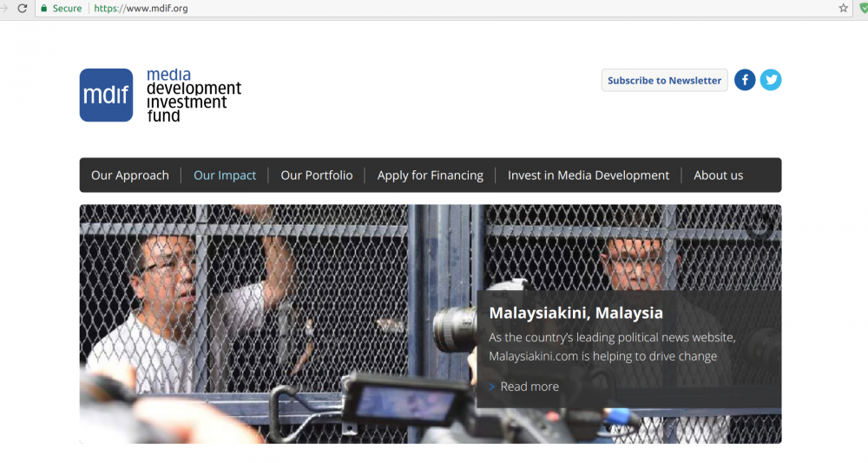868x463 pixels.
Task: Go to Apply for Financing
Action: point(431,175)
